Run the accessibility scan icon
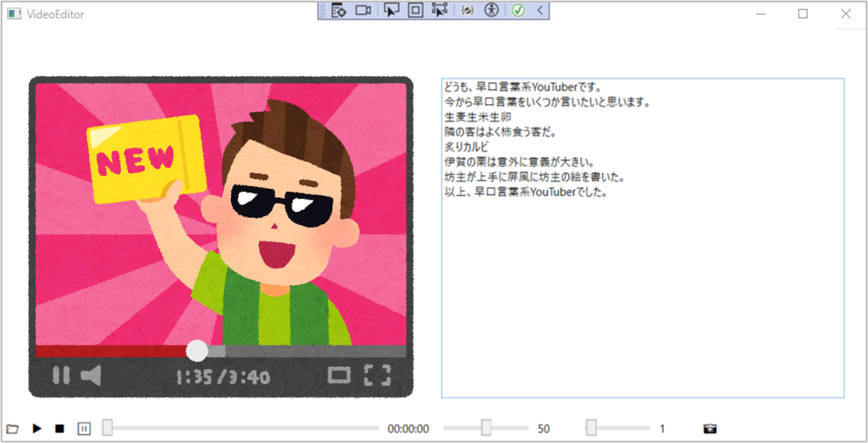Viewport: 868px width, 443px height. 492,10
